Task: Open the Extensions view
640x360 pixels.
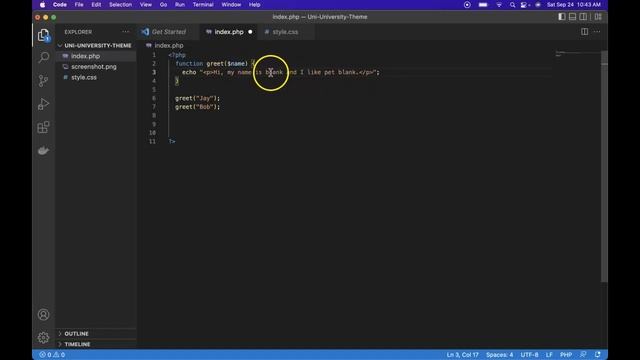Action: tap(43, 127)
